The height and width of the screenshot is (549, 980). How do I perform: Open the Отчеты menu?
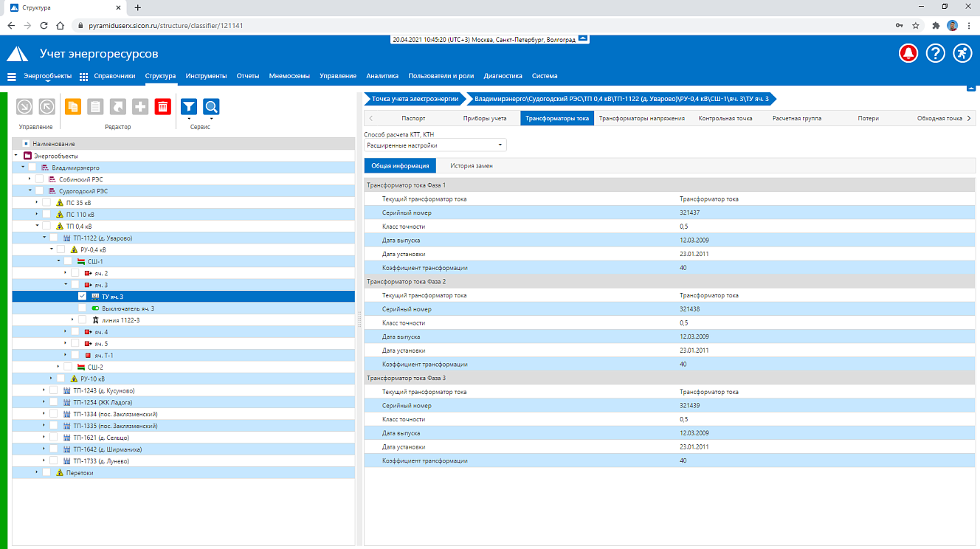248,76
